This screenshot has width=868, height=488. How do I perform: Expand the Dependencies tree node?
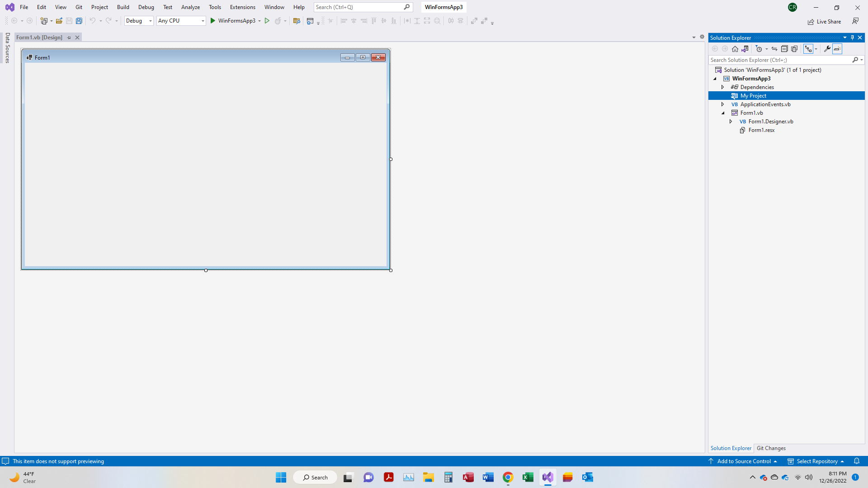pos(722,87)
